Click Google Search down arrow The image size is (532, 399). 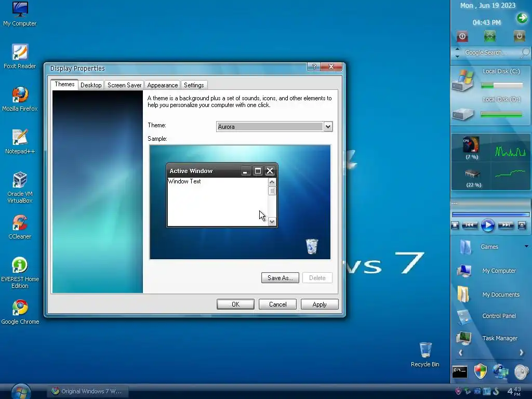point(457,56)
